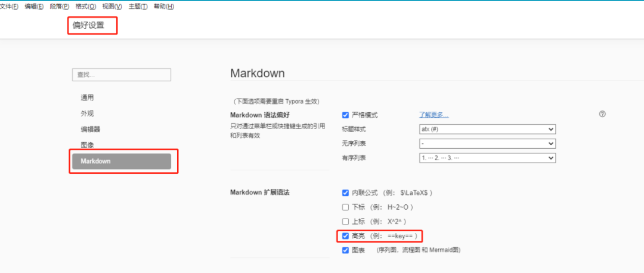This screenshot has width=644, height=273.
Task: Open the 有序列表 dropdown
Action: pos(488,158)
